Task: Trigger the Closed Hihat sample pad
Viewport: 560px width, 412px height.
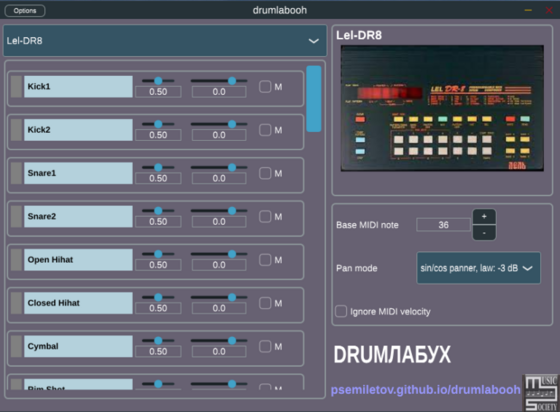Action: [78, 303]
